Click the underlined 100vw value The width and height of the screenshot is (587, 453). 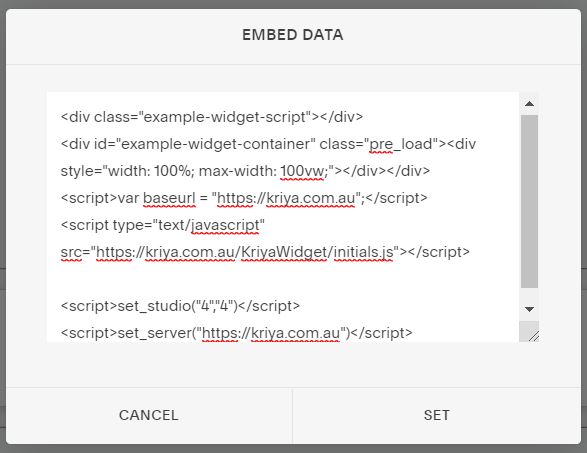point(302,171)
